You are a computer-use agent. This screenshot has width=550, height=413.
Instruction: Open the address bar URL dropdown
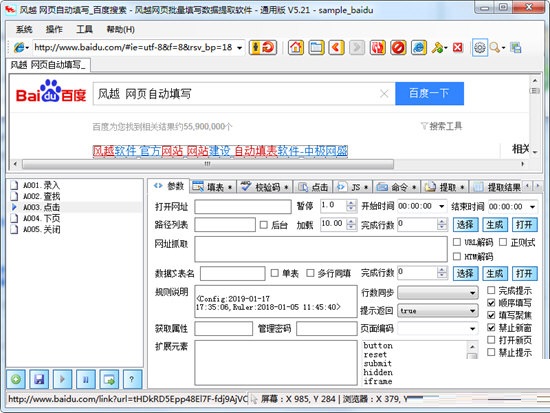(240, 48)
